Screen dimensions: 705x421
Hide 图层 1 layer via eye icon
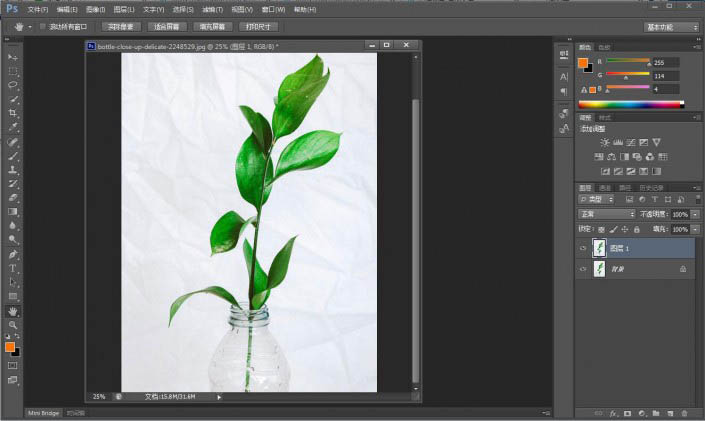click(583, 248)
